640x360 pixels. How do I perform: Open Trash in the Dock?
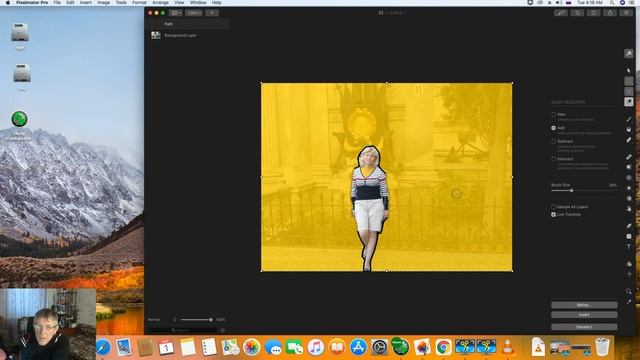(x=602, y=347)
